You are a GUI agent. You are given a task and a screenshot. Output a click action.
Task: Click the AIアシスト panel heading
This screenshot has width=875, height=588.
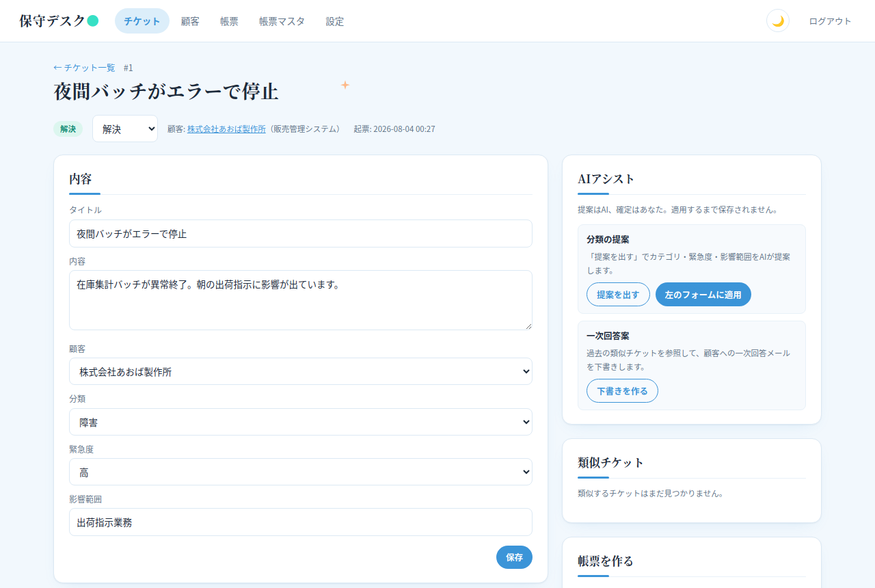(x=606, y=179)
